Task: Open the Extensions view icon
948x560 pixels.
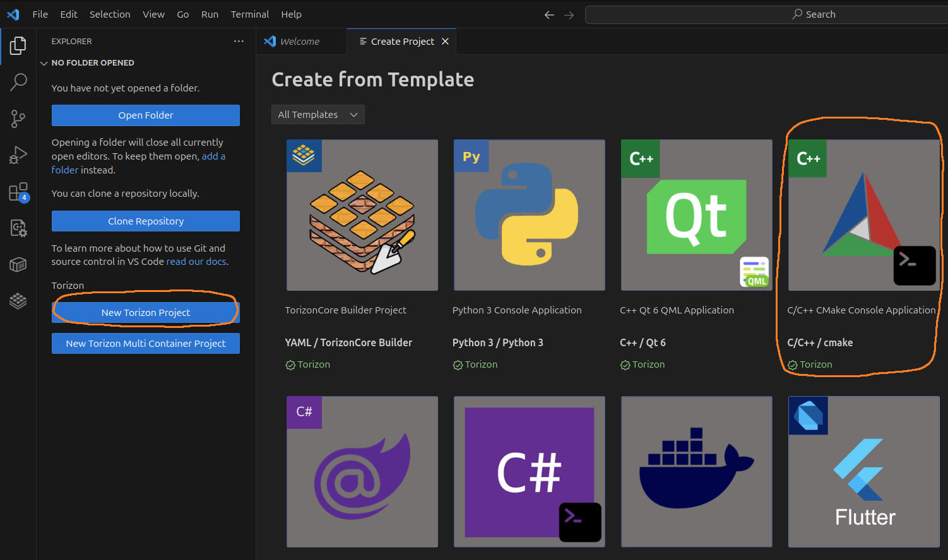Action: coord(18,192)
